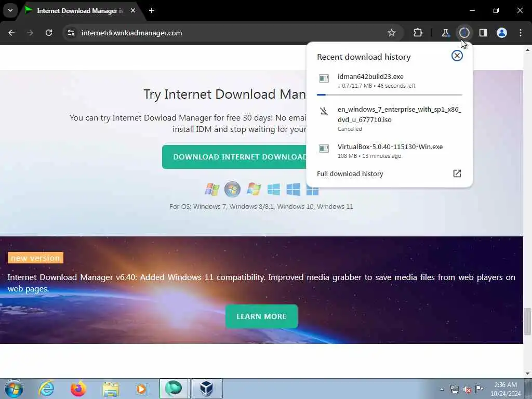Bookmark this page with the star icon
Screen dimensions: 532x399
tap(392, 33)
